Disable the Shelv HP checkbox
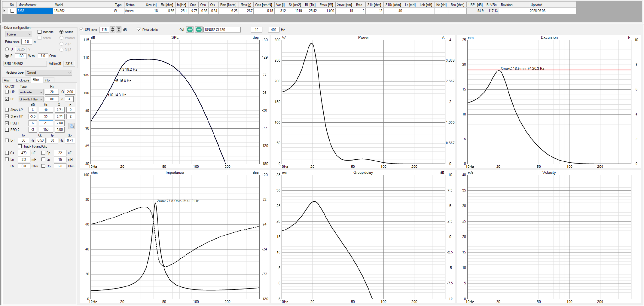Screen dimensions: 644x306 pyautogui.click(x=7, y=116)
